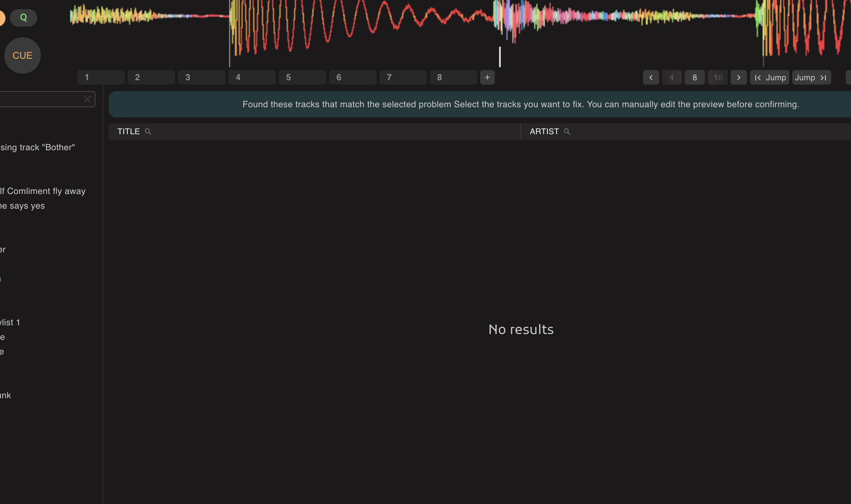Viewport: 851px width, 504px height.
Task: Sort by the TITLE column header
Action: [128, 131]
